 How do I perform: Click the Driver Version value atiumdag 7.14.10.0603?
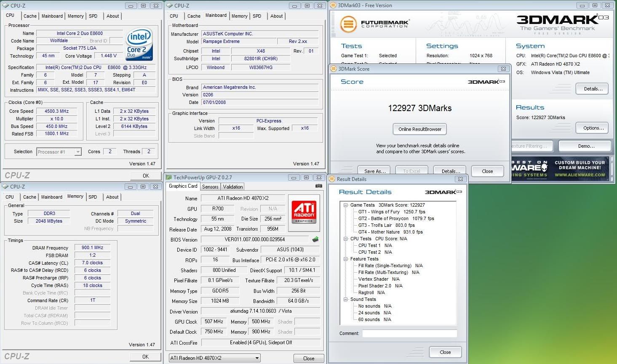pyautogui.click(x=260, y=311)
